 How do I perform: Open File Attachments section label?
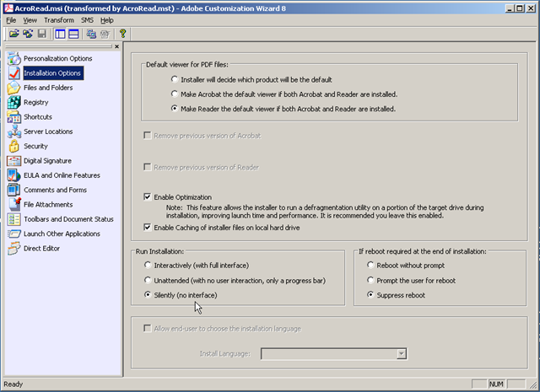48,205
